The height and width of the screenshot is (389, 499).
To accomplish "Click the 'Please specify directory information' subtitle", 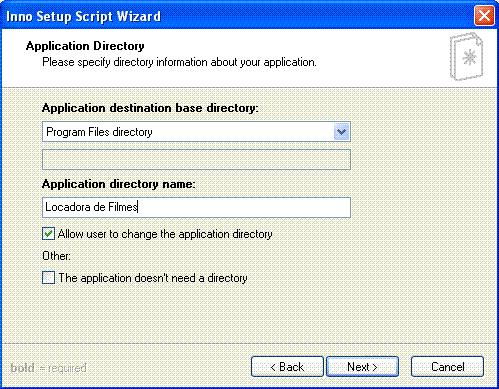I will point(179,62).
